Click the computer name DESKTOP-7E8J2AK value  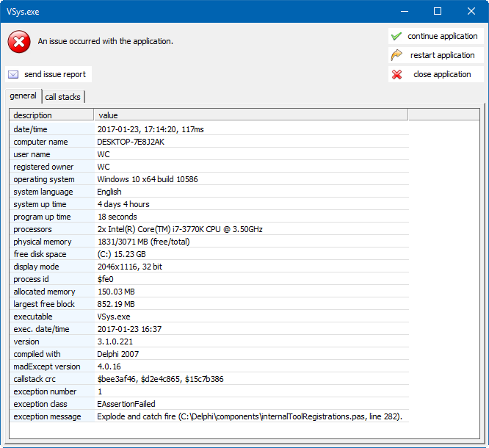131,142
